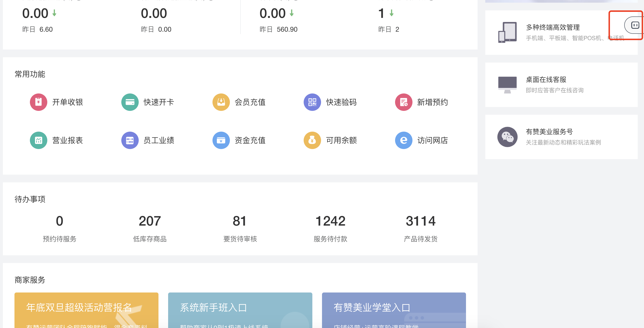This screenshot has width=644, height=328.
Task: Click the desktop monitor icon for 桌面在线客服
Action: [x=507, y=85]
